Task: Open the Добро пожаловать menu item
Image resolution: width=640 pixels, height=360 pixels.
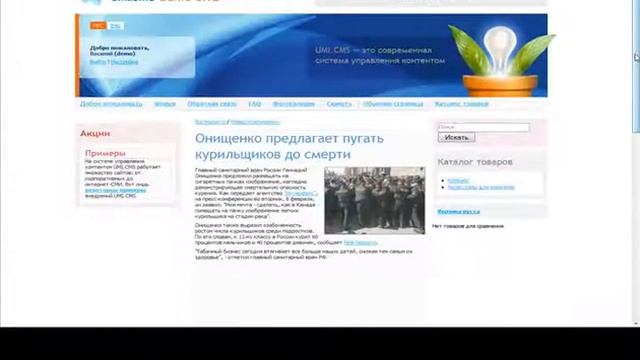Action: [x=111, y=104]
